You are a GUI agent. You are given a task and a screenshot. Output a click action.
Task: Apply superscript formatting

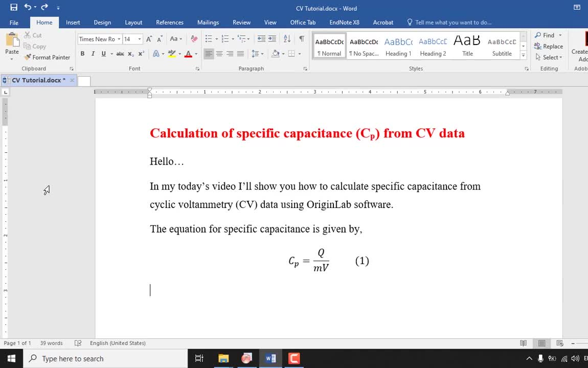(141, 54)
